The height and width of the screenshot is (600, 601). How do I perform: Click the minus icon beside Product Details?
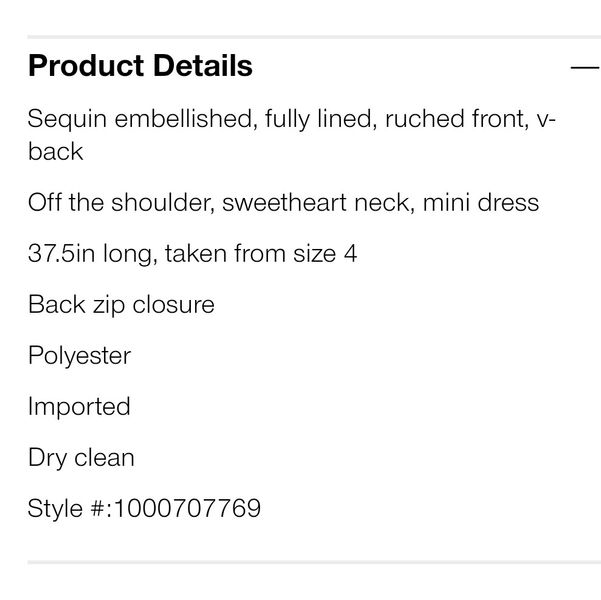(x=585, y=67)
